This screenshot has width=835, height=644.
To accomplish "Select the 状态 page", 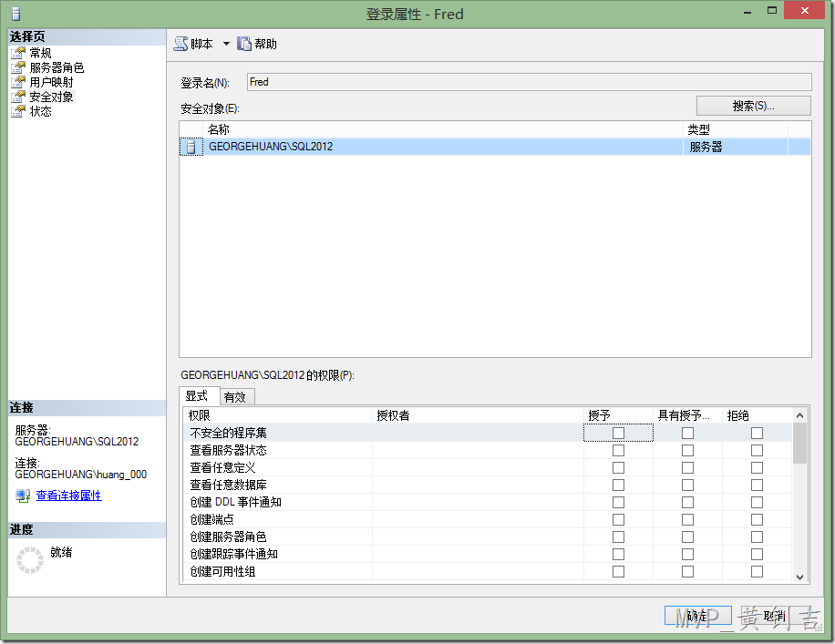I will 40,111.
